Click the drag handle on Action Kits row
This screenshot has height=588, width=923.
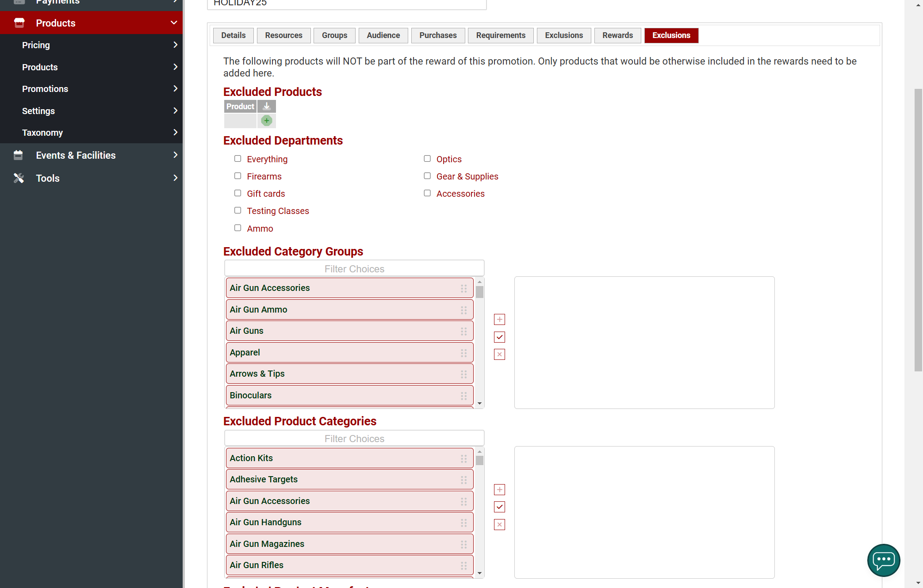pyautogui.click(x=463, y=458)
